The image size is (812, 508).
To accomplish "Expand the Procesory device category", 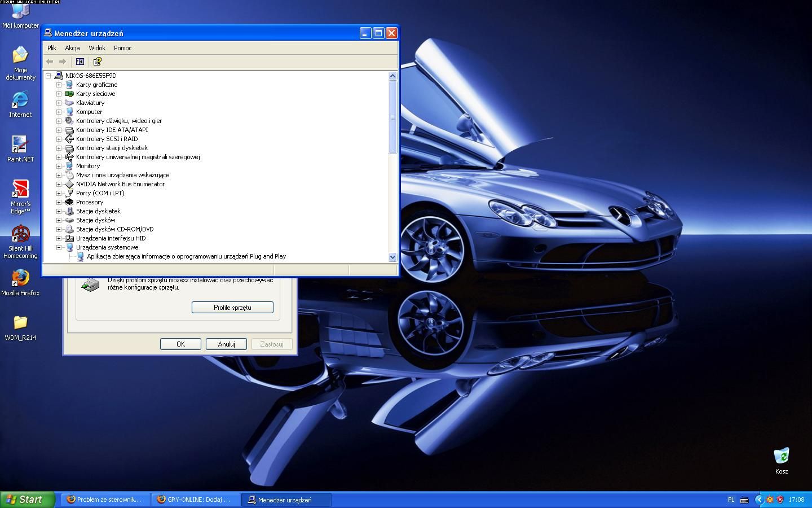I will pyautogui.click(x=59, y=202).
